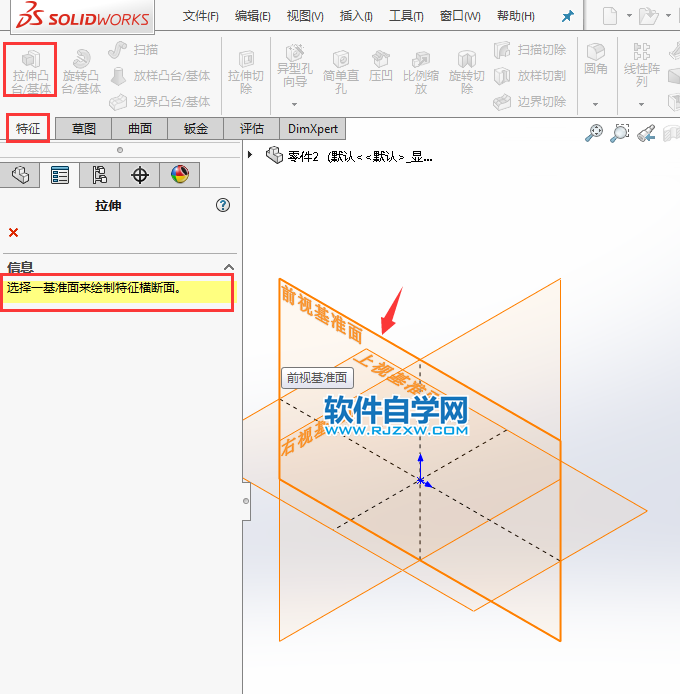The image size is (680, 694).
Task: Select Lofted Boss/Base (放样凸台/基体)
Action: pyautogui.click(x=160, y=76)
